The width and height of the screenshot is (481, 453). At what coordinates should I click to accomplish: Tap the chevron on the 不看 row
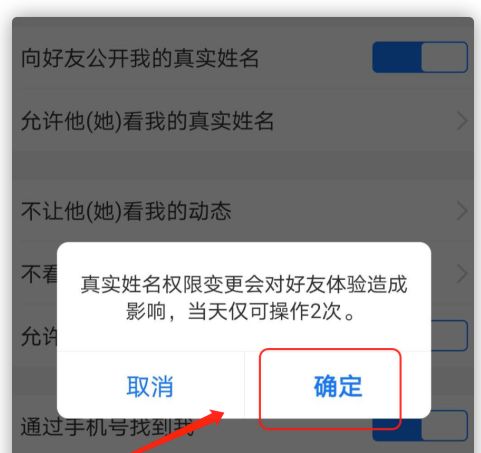tap(462, 273)
